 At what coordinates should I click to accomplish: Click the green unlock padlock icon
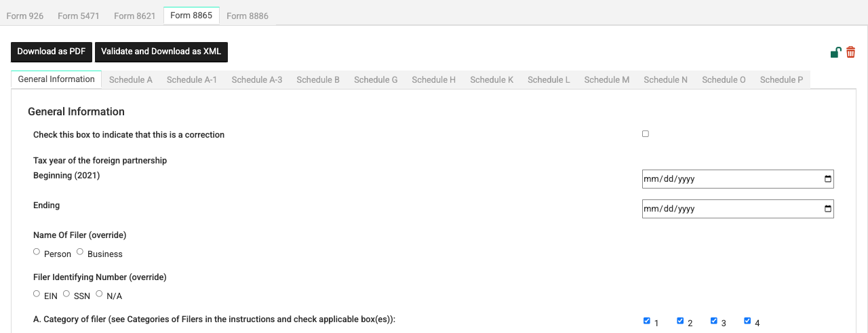(x=836, y=52)
